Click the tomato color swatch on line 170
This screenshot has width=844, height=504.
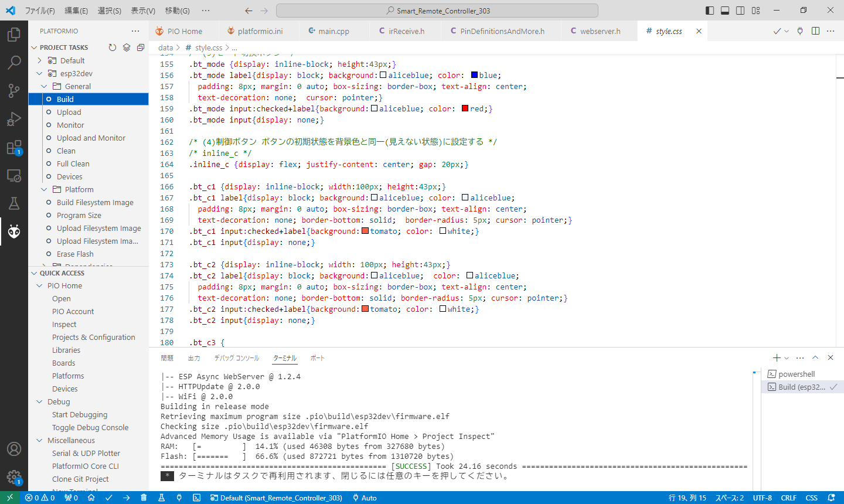(365, 231)
